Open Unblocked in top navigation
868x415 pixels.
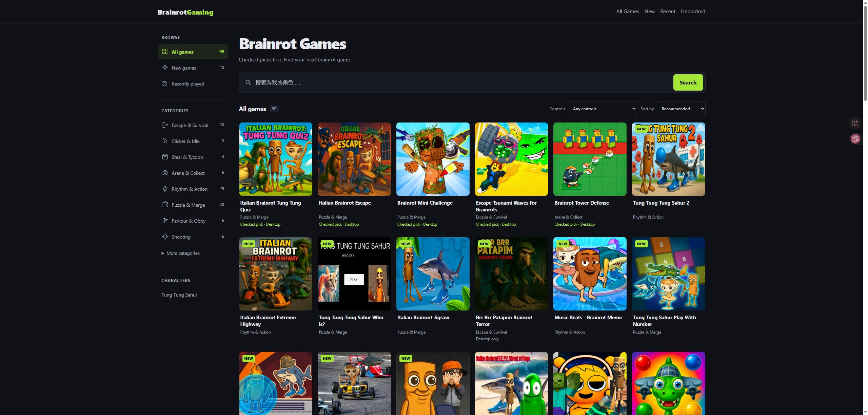click(x=693, y=12)
